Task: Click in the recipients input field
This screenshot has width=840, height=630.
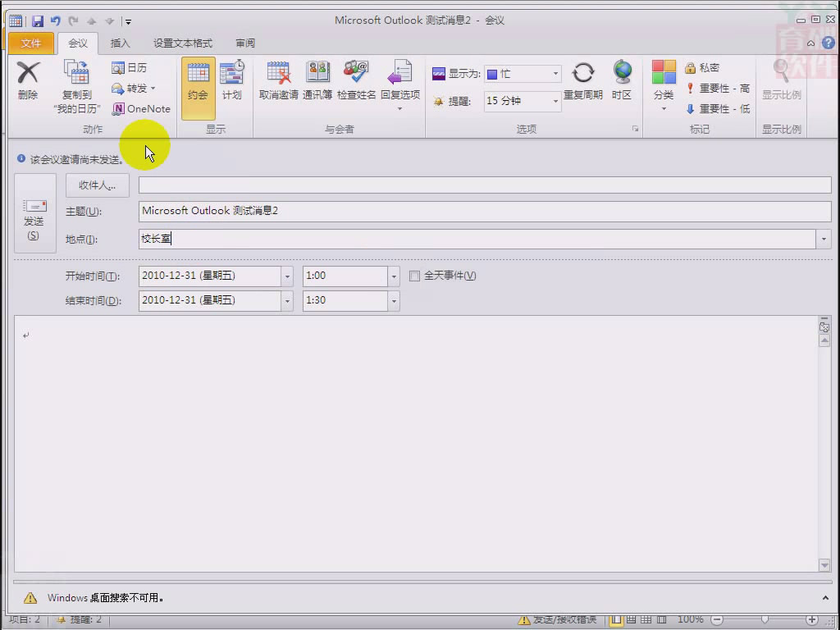Action: 485,185
